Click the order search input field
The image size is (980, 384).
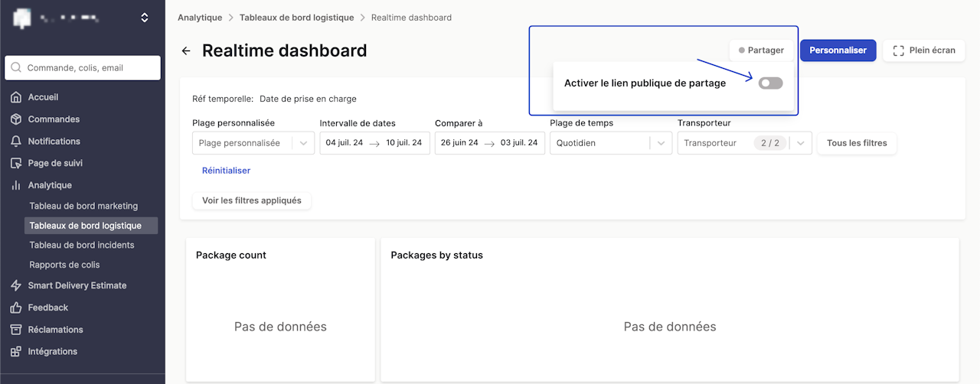(83, 68)
